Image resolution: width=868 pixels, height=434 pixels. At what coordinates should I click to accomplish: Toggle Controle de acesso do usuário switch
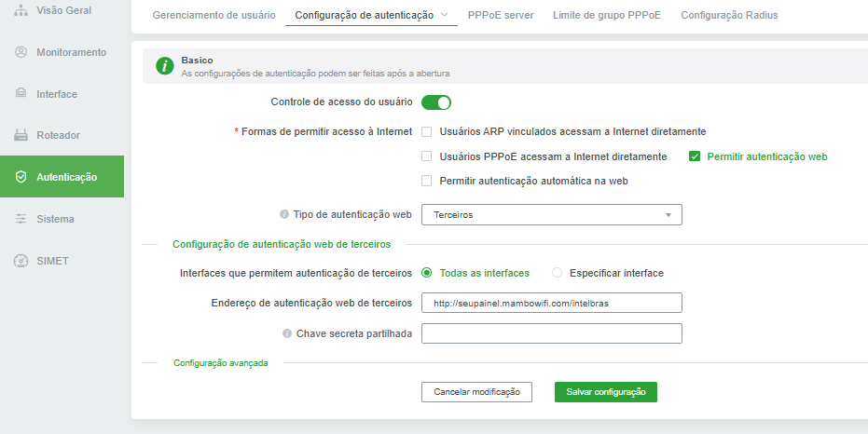tap(436, 102)
